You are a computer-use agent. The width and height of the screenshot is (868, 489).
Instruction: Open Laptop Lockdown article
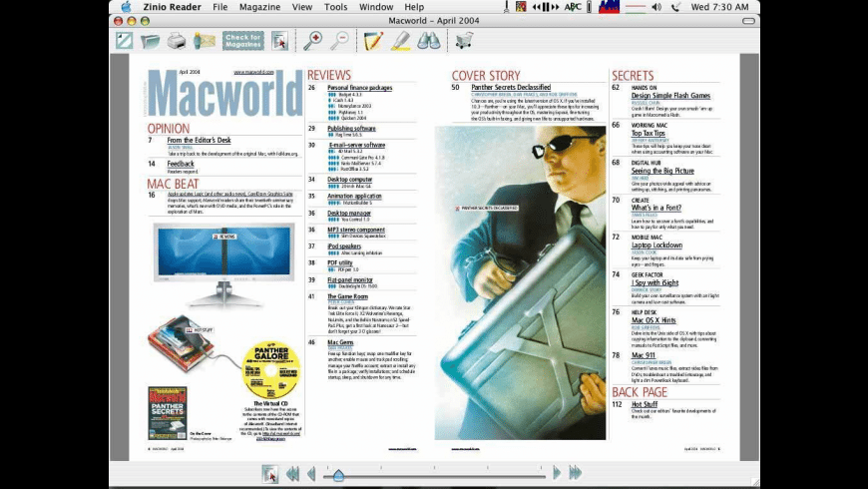657,244
